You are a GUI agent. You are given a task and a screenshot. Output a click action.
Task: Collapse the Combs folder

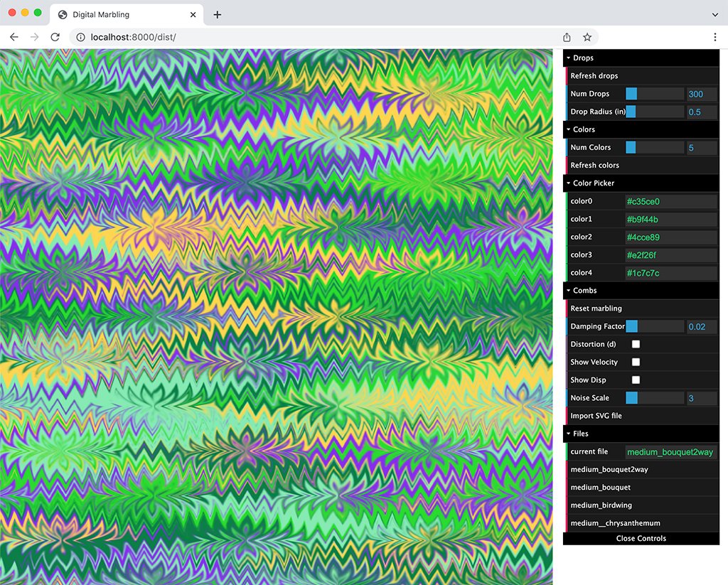click(641, 290)
